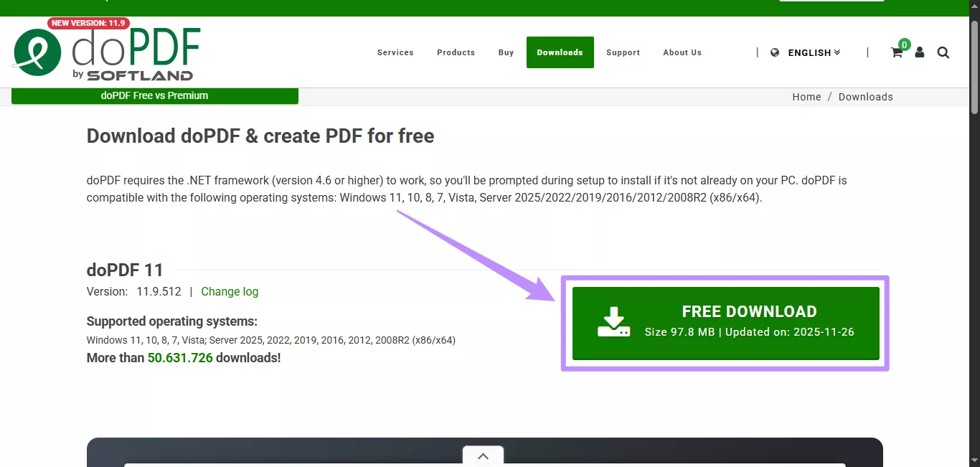
Task: Expand the ENGLISH language dropdown
Action: [x=814, y=52]
